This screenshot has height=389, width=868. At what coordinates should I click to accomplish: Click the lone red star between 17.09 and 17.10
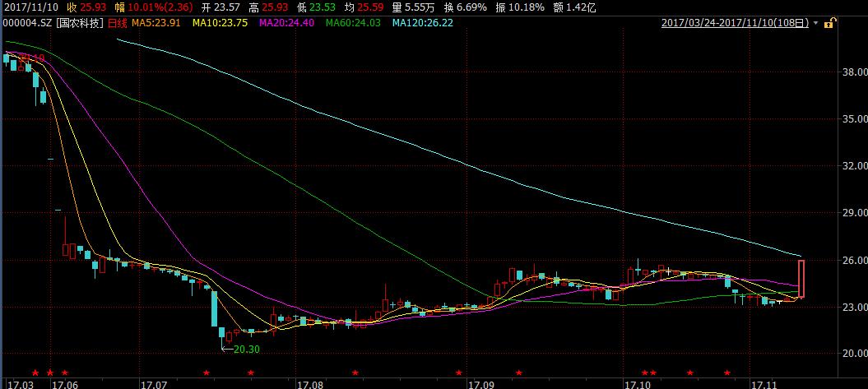click(518, 373)
